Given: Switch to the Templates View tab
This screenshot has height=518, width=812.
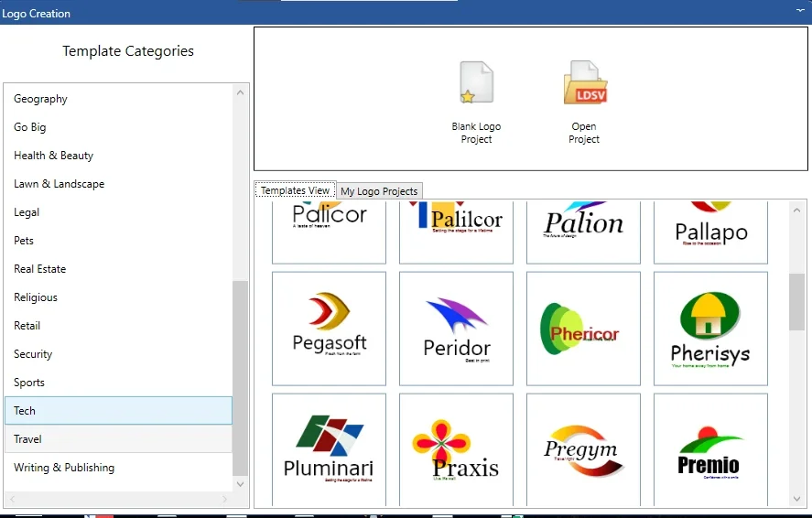Looking at the screenshot, I should click(295, 190).
